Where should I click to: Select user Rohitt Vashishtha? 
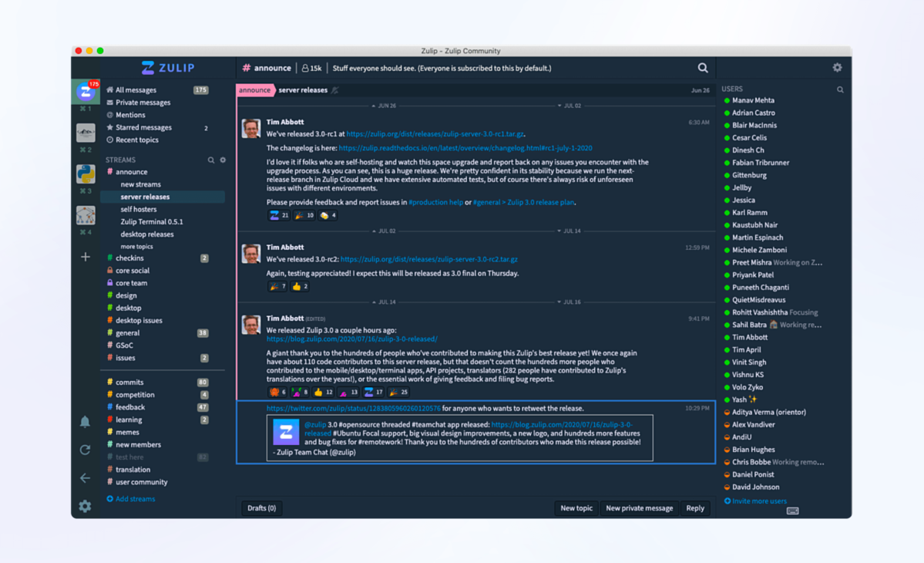pos(759,312)
